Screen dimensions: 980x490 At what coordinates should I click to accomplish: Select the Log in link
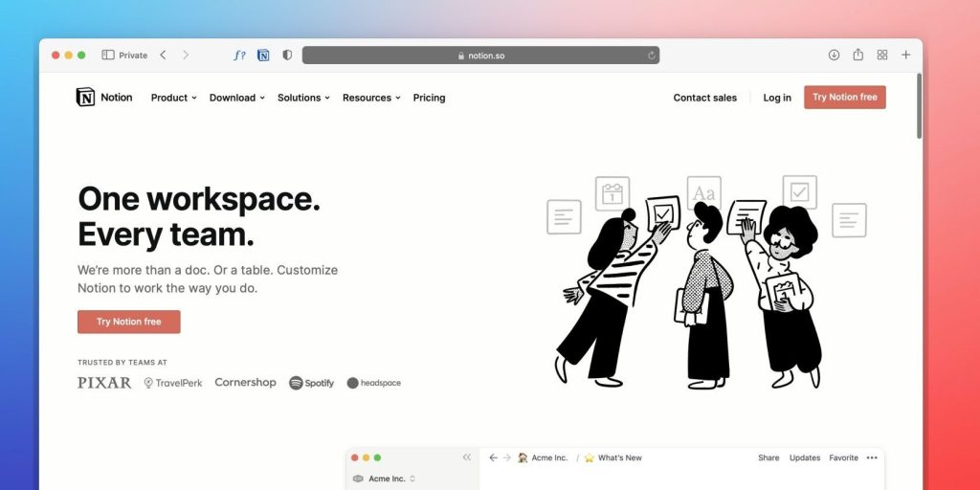(777, 98)
